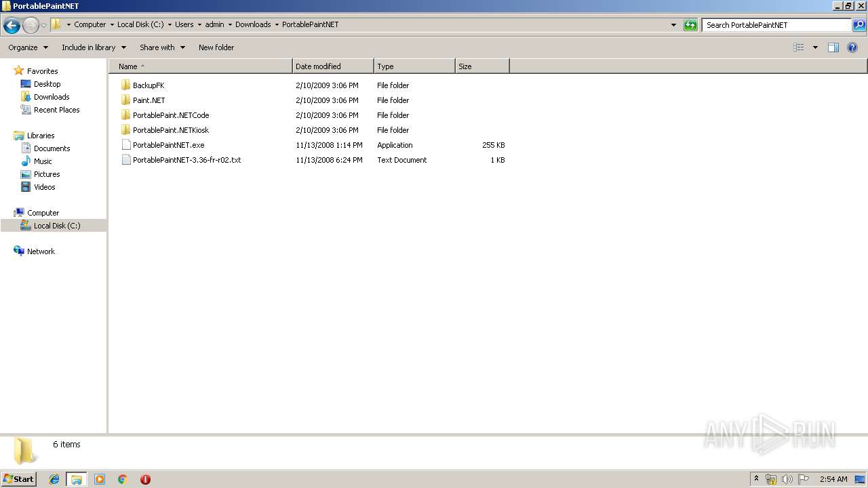
Task: Click the 255 KB size value
Action: click(493, 145)
